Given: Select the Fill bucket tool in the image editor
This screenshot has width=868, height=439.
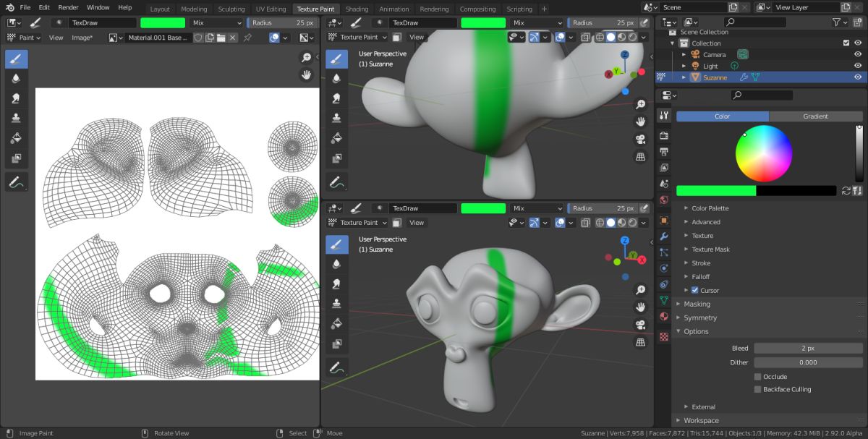Looking at the screenshot, I should tap(16, 137).
